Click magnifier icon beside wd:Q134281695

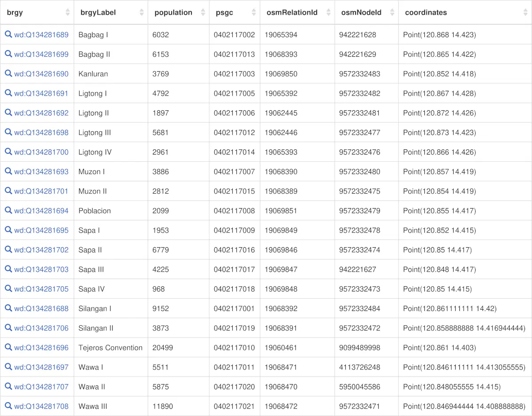(8, 229)
